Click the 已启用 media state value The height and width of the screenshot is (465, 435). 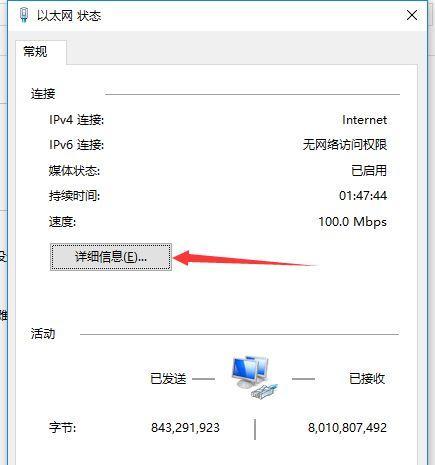point(369,171)
